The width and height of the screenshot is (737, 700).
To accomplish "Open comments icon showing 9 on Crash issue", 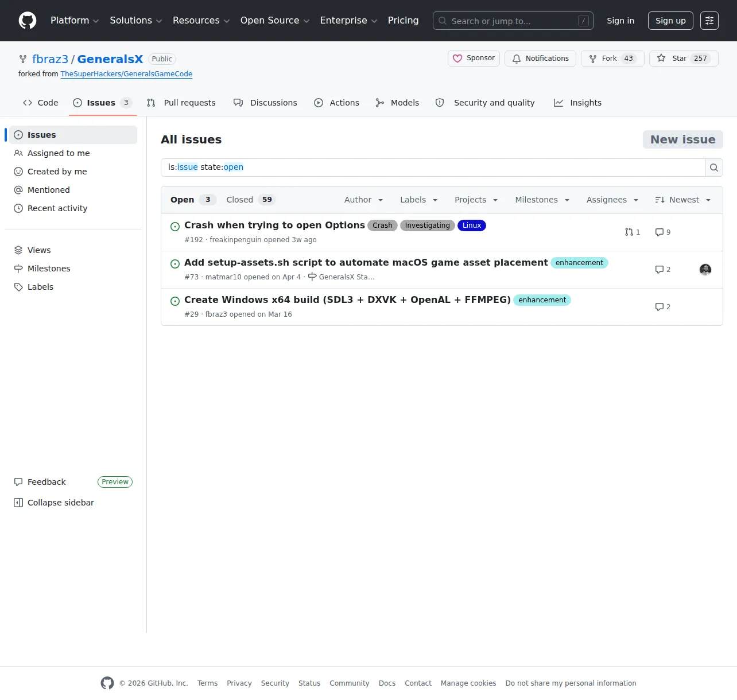I will pos(663,232).
